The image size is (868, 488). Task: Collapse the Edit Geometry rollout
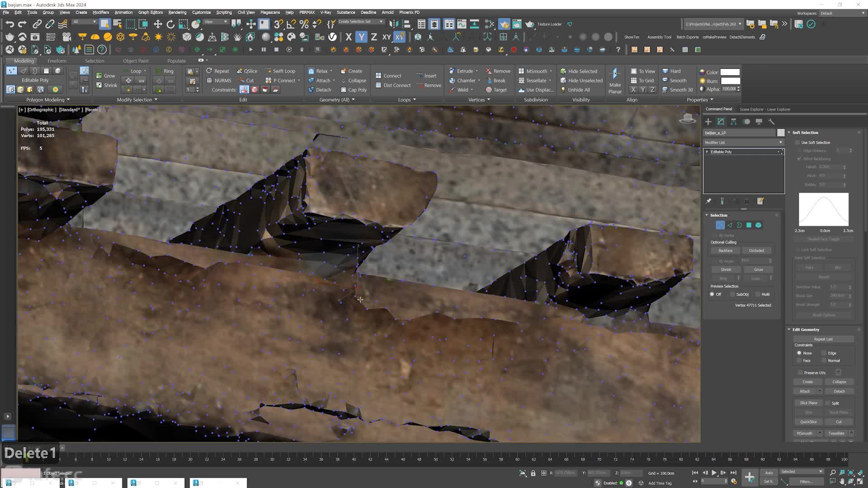[789, 329]
